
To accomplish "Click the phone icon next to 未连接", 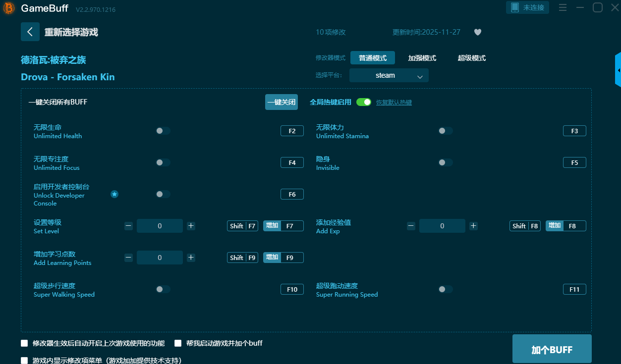I will click(514, 7).
